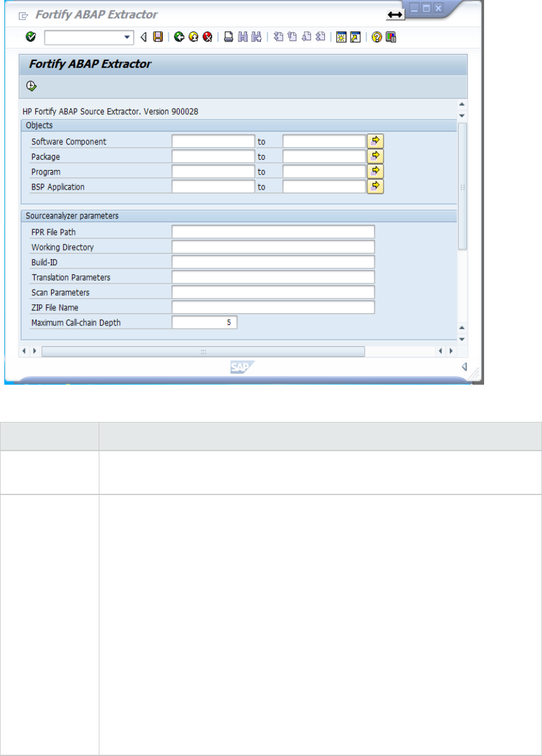The image size is (542, 756).
Task: Open multiple selection for Package
Action: (375, 156)
